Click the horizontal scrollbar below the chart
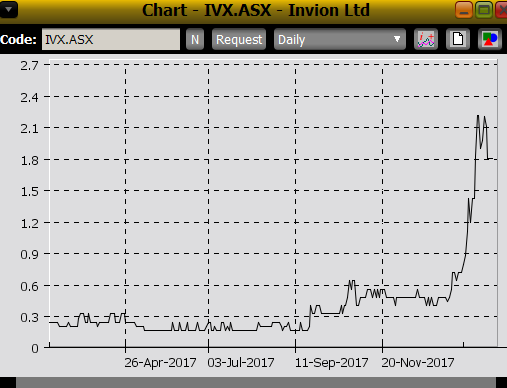The image size is (507, 388). tap(256, 383)
